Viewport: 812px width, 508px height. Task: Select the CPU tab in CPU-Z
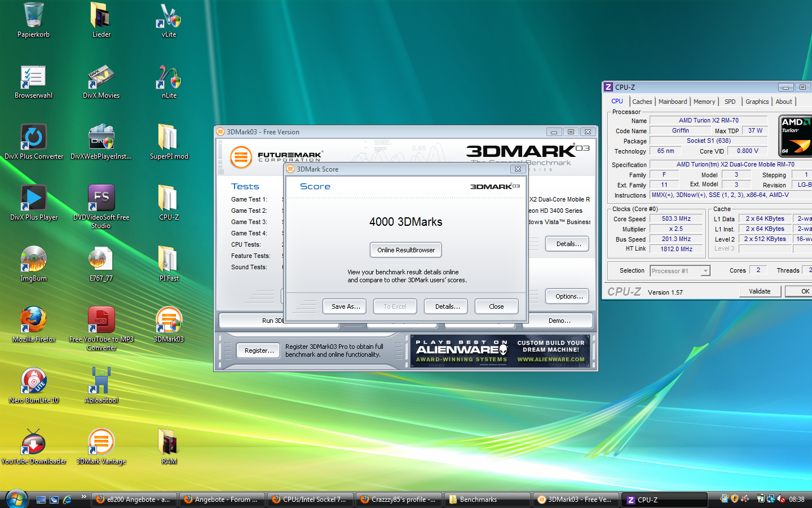[617, 101]
